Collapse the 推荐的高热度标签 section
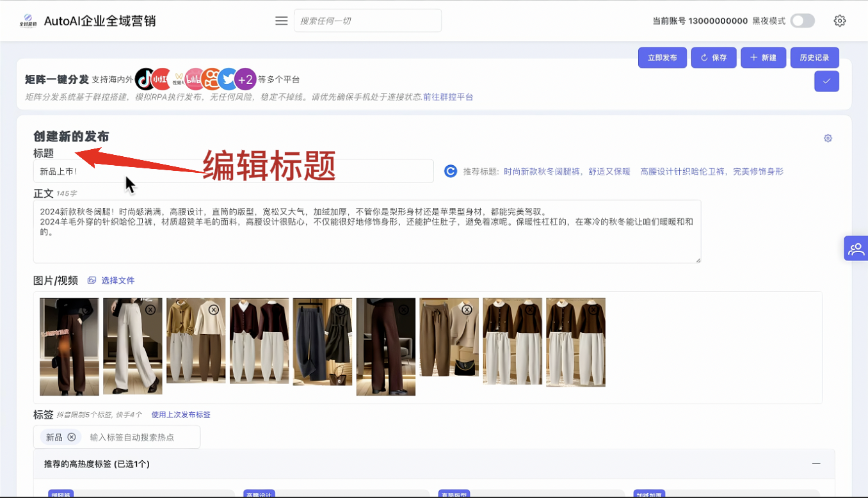868x498 pixels. tap(816, 463)
